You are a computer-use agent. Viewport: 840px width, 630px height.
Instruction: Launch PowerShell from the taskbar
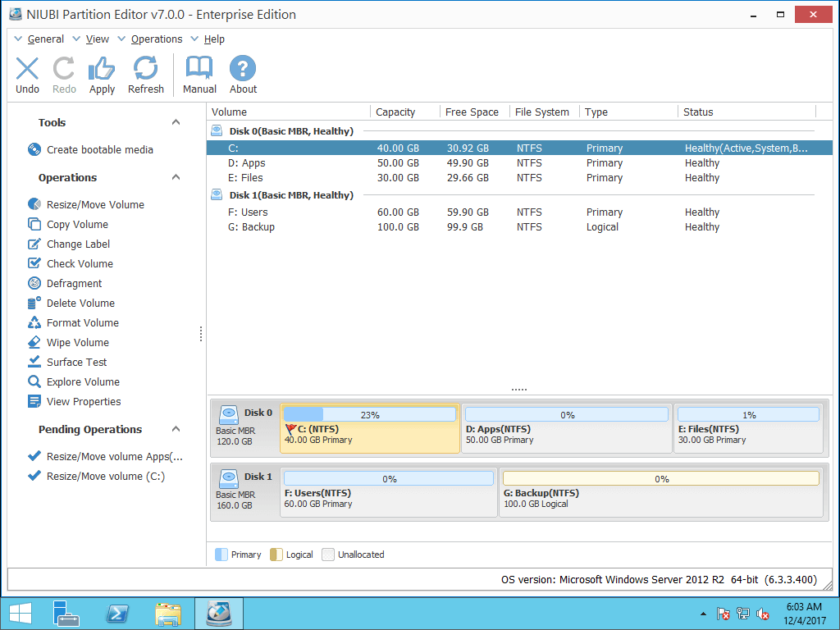coord(117,614)
